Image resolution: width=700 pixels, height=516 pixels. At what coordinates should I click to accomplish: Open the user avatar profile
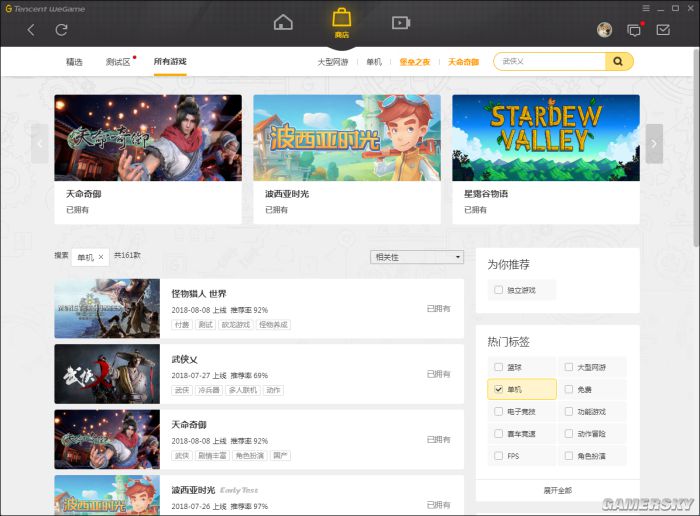(604, 30)
